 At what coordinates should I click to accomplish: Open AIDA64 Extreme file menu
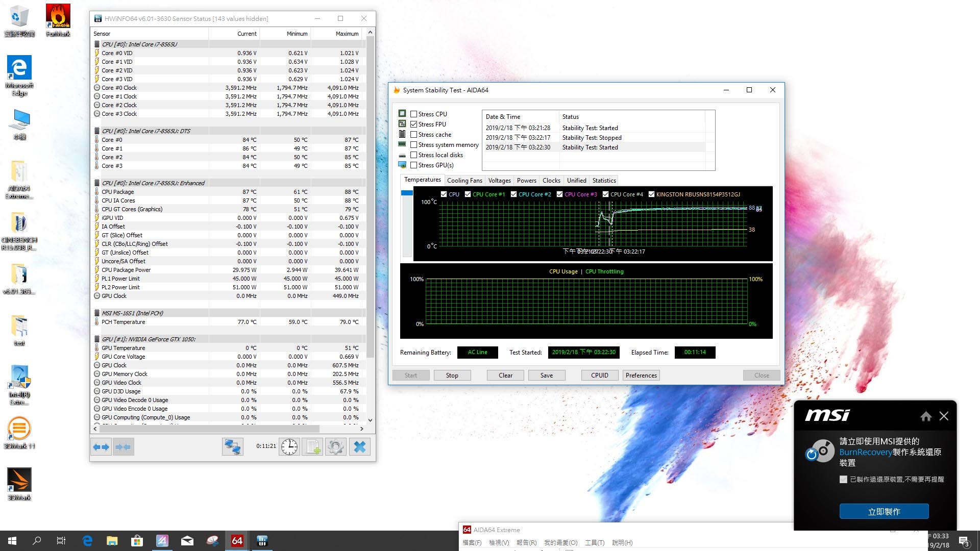click(472, 543)
